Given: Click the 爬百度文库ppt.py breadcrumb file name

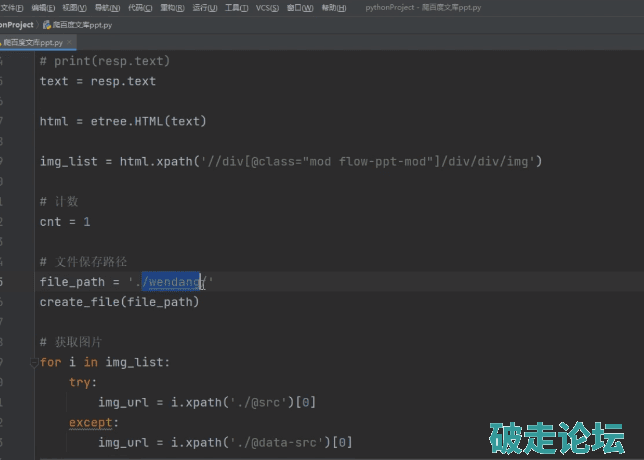Looking at the screenshot, I should 82,24.
